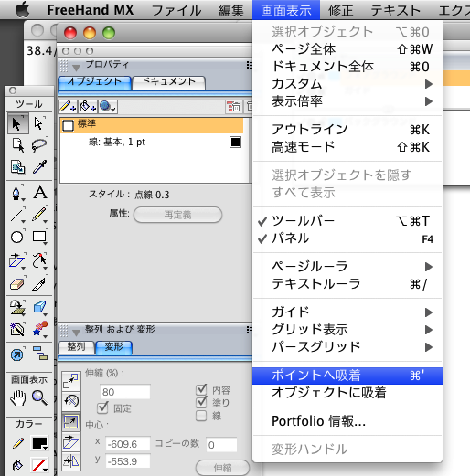This screenshot has width=470, height=476.
Task: Select the Zoom magnifier tool
Action: point(39,397)
